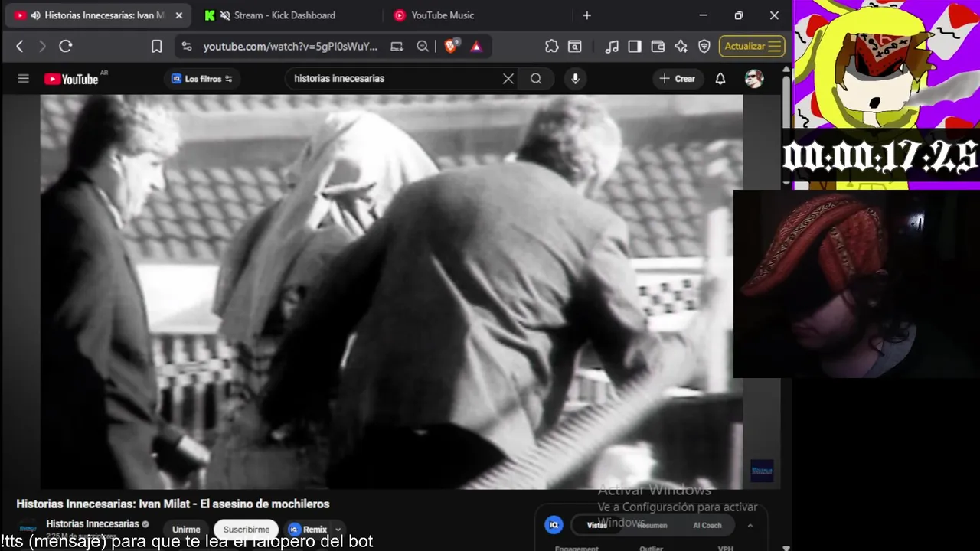Image resolution: width=980 pixels, height=551 pixels.
Task: Click the Remix button
Action: click(308, 530)
